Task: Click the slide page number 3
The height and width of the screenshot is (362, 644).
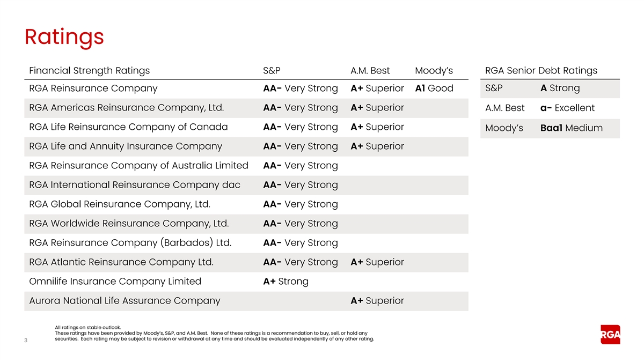Action: (26, 339)
